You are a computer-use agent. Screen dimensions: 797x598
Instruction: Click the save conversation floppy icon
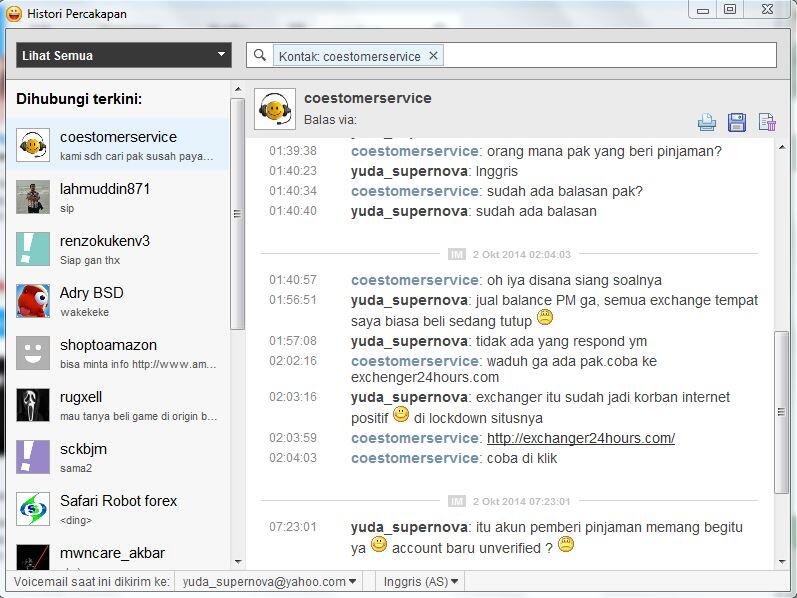click(x=737, y=123)
